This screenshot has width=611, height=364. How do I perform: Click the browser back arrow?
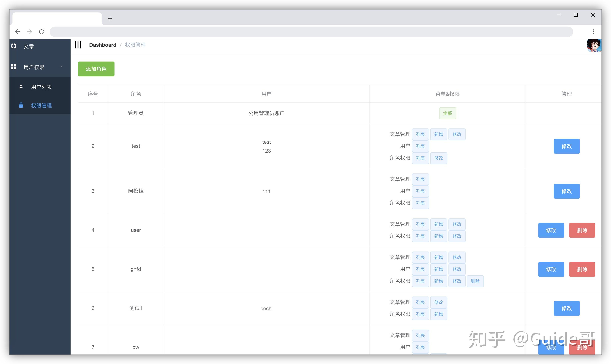click(x=18, y=32)
